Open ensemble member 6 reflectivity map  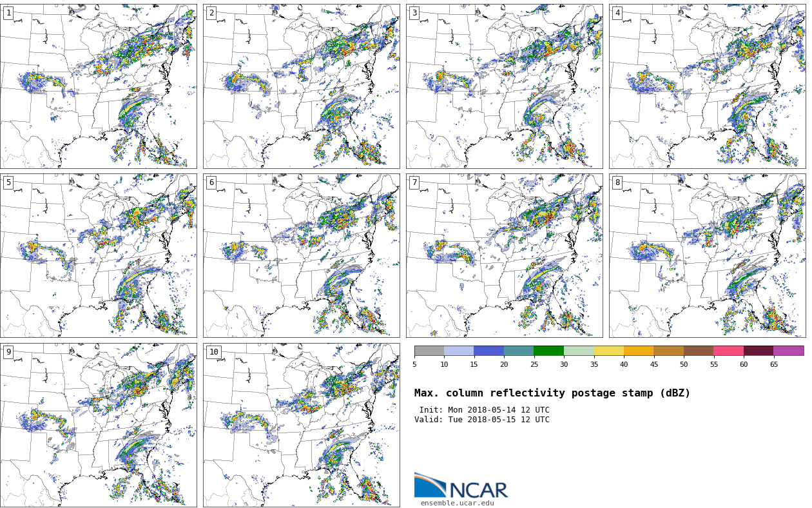click(301, 255)
